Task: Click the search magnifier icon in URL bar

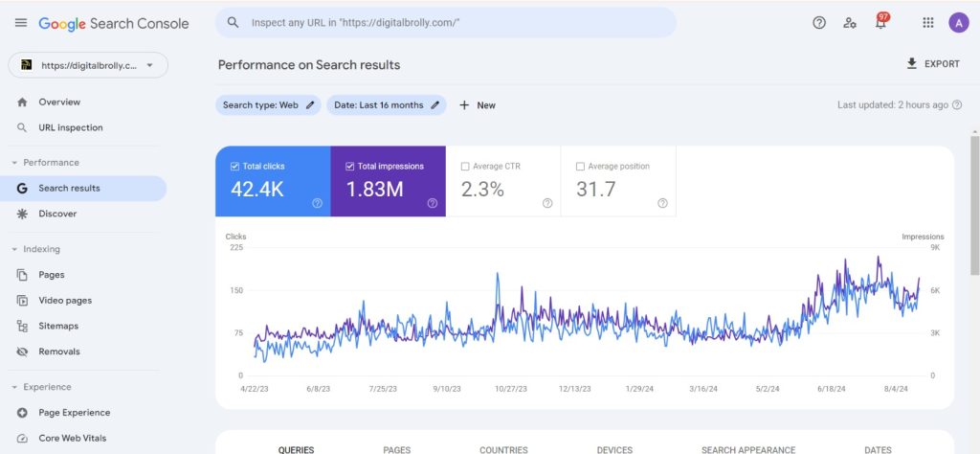Action: 234,23
